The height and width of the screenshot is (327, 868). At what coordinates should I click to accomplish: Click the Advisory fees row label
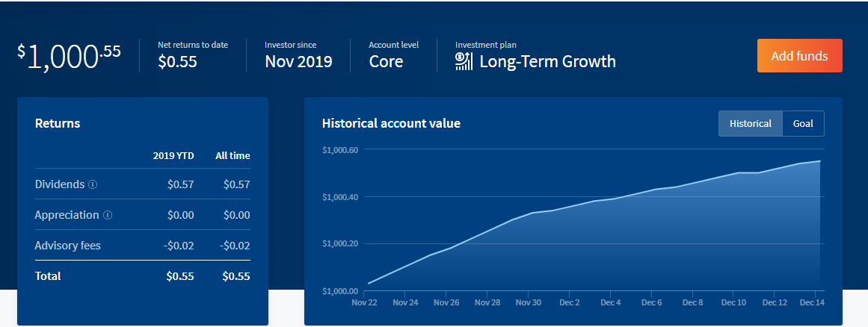pos(67,246)
